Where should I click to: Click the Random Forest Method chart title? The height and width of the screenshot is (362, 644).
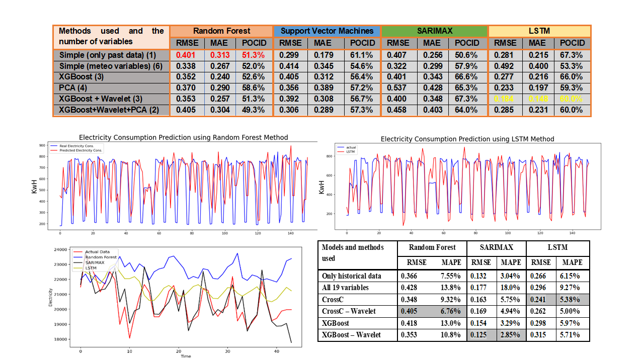[184, 137]
